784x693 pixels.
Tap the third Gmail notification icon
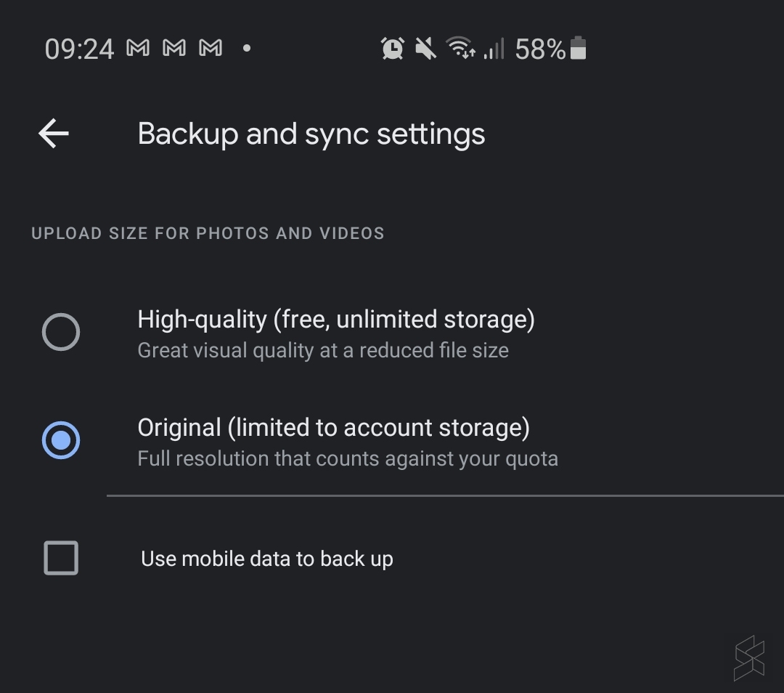click(211, 48)
